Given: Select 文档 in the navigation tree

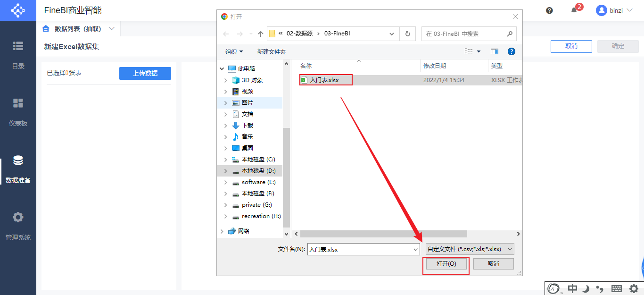Looking at the screenshot, I should click(x=248, y=114).
